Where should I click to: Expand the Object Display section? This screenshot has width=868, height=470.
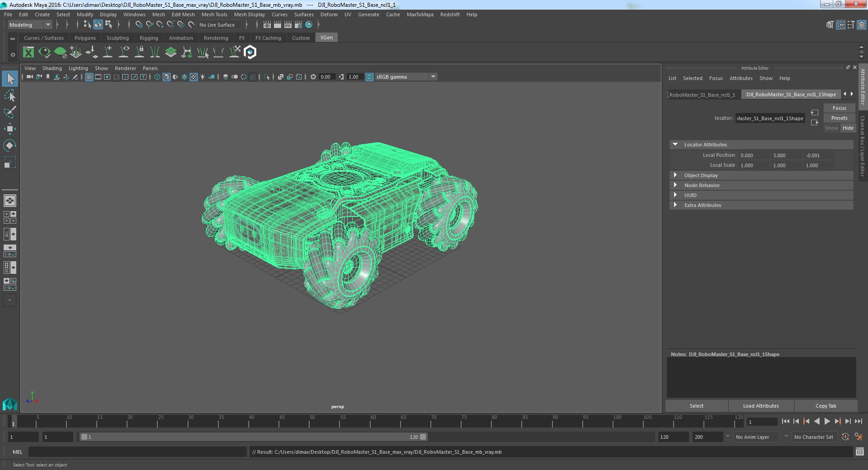(675, 175)
